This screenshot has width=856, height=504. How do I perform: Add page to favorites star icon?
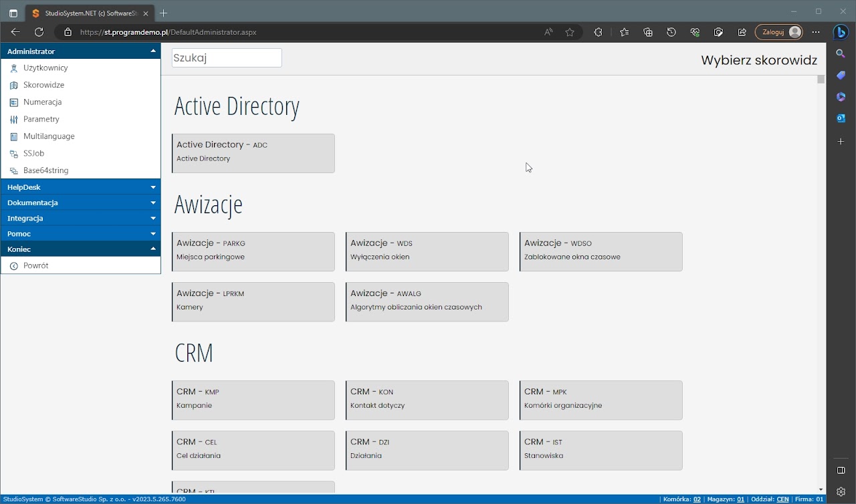[x=570, y=32]
